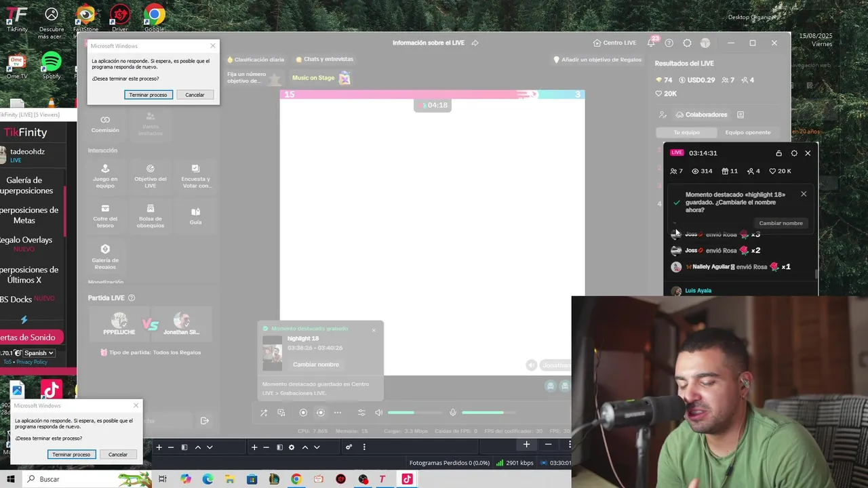Open the Task View taskbar icon
This screenshot has height=488, width=868.
pyautogui.click(x=163, y=479)
